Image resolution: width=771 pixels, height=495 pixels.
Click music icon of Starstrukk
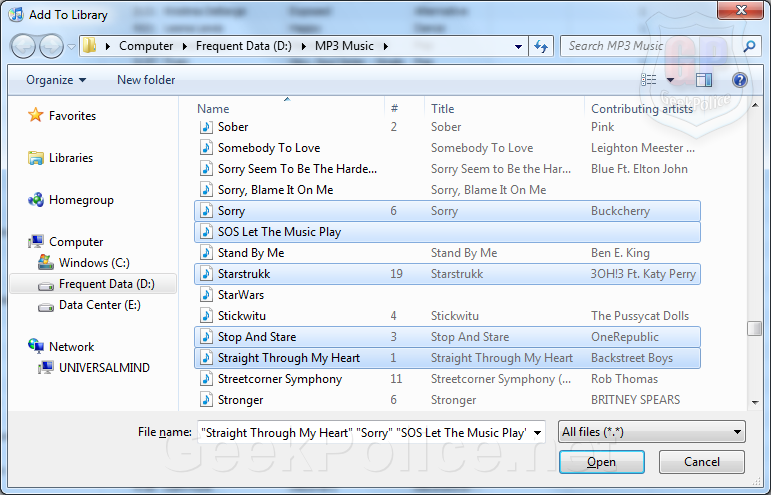[x=207, y=274]
